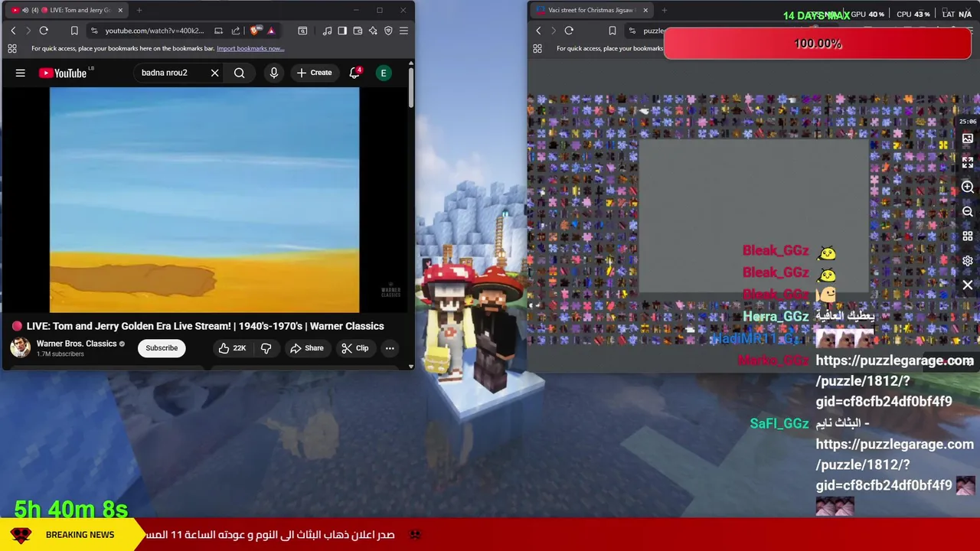Click the 100.00% red progress bar
Image resolution: width=980 pixels, height=551 pixels.
[x=818, y=44]
